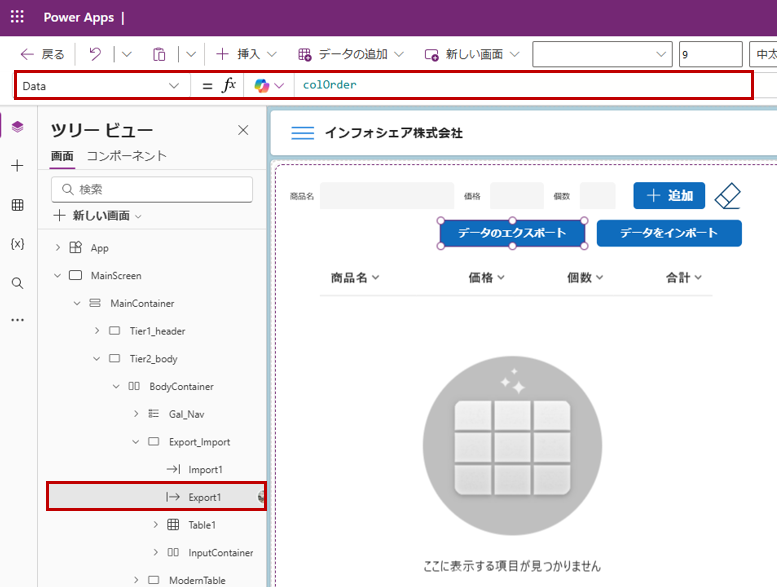This screenshot has width=777, height=587.
Task: Close the ツリー ビュー panel
Action: click(x=243, y=130)
